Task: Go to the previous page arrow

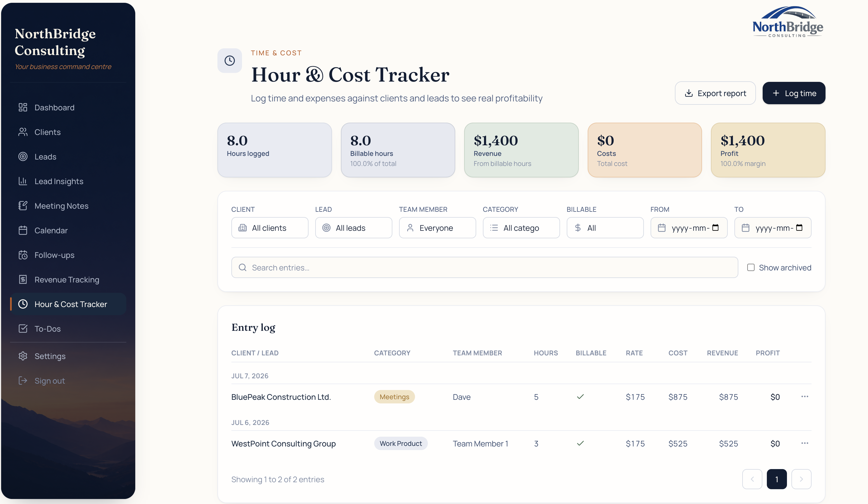Action: click(752, 479)
